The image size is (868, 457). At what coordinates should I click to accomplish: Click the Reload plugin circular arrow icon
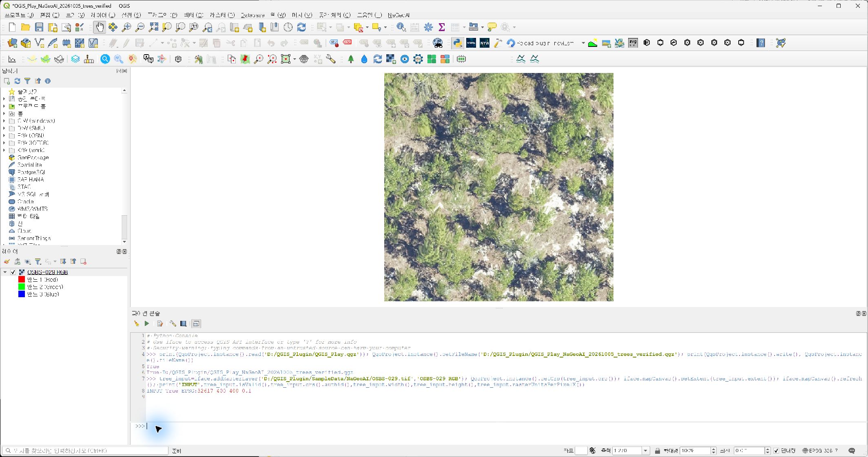pos(511,43)
